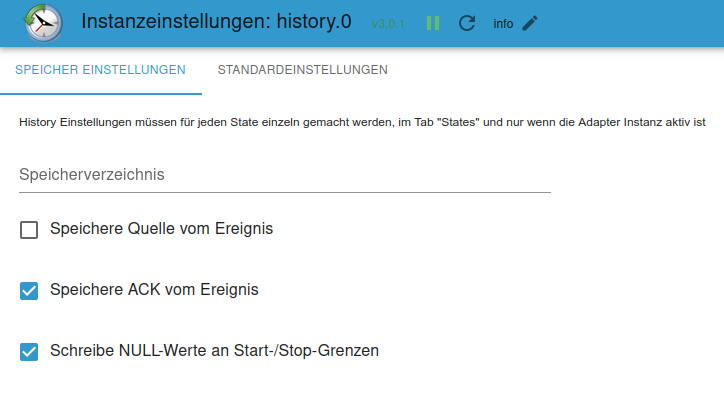
Task: Click the 'Speichere ACK vom Ereignis' label text
Action: 154,290
